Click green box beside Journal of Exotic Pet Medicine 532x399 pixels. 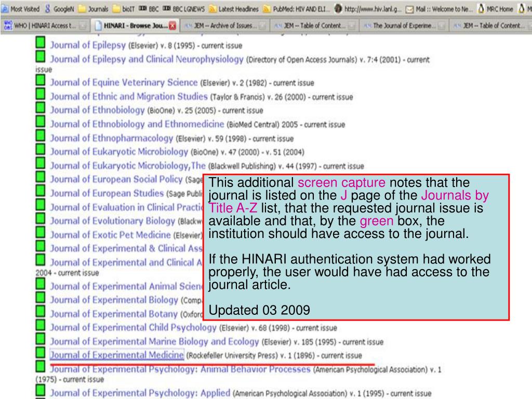point(41,232)
